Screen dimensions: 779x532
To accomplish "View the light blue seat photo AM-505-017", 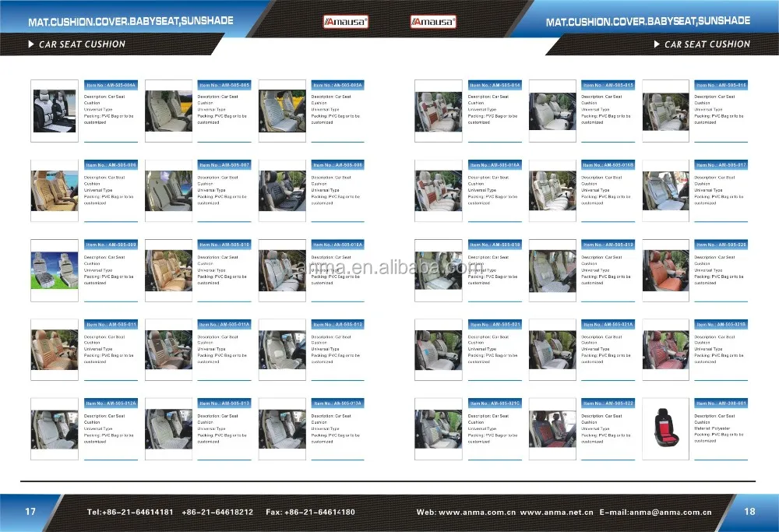I will (666, 191).
